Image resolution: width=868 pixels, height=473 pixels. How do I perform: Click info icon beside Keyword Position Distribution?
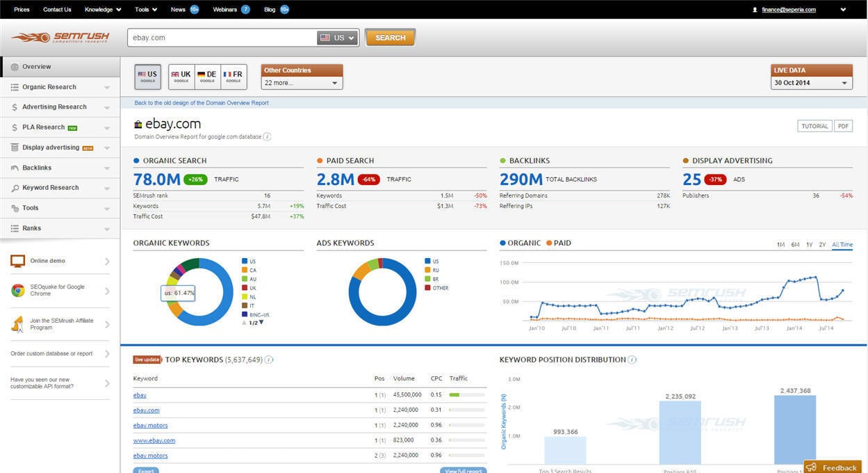pos(632,360)
